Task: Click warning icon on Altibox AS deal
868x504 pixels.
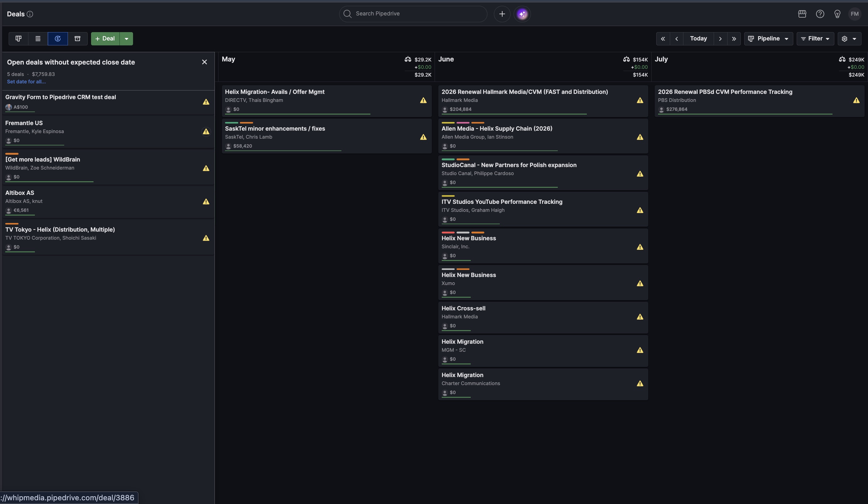Action: 206,202
